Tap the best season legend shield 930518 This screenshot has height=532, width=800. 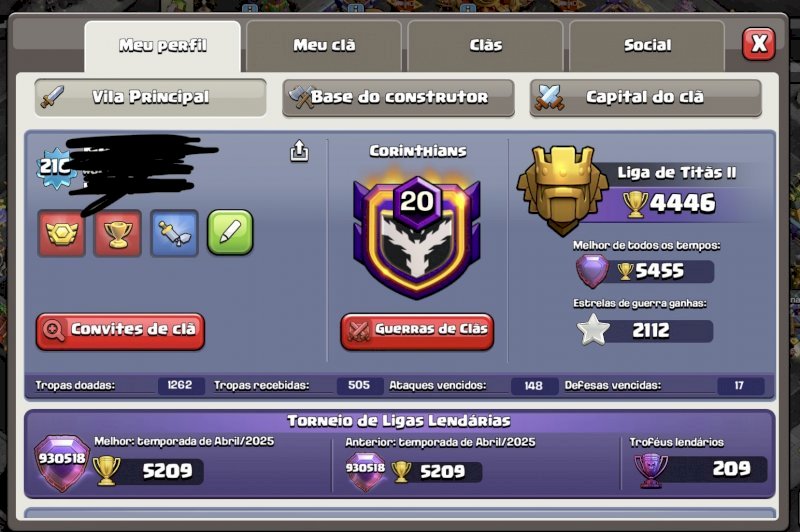[x=62, y=463]
